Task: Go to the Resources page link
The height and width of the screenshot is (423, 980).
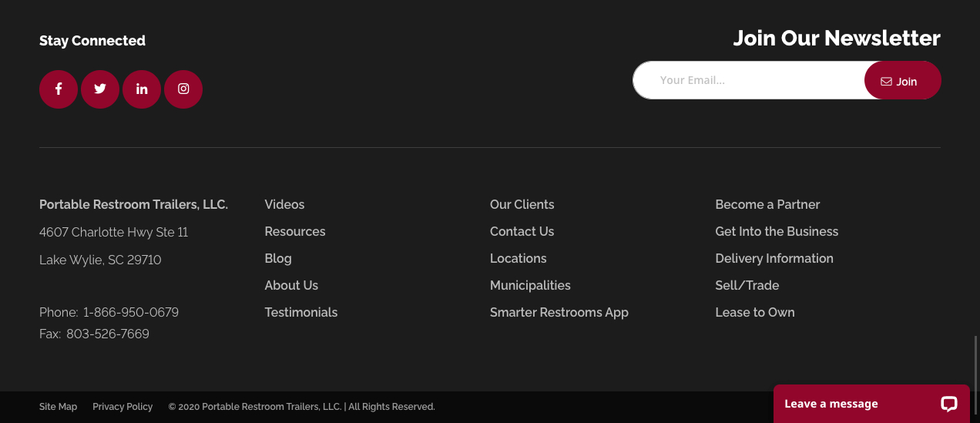Action: (x=295, y=231)
